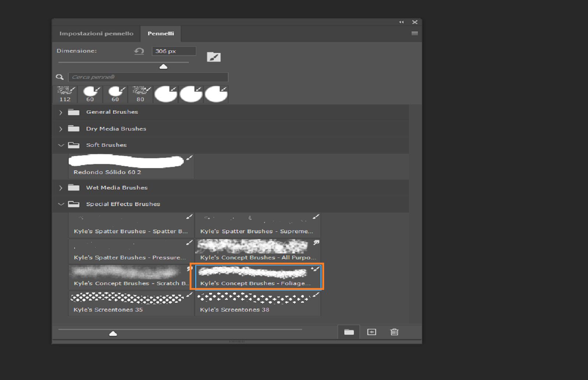Choose Kyle's Concept Brushes - All Purpo... preset
This screenshot has width=588, height=380.
tap(258, 251)
